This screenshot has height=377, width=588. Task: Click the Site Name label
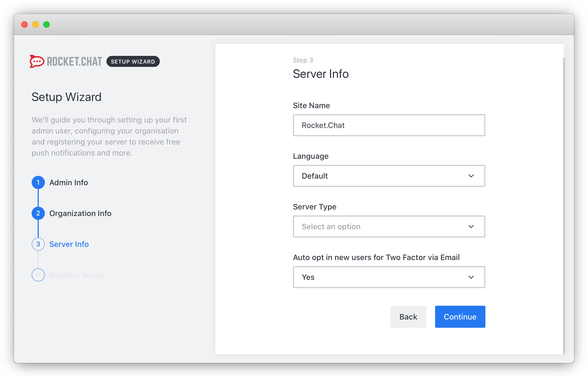(311, 105)
